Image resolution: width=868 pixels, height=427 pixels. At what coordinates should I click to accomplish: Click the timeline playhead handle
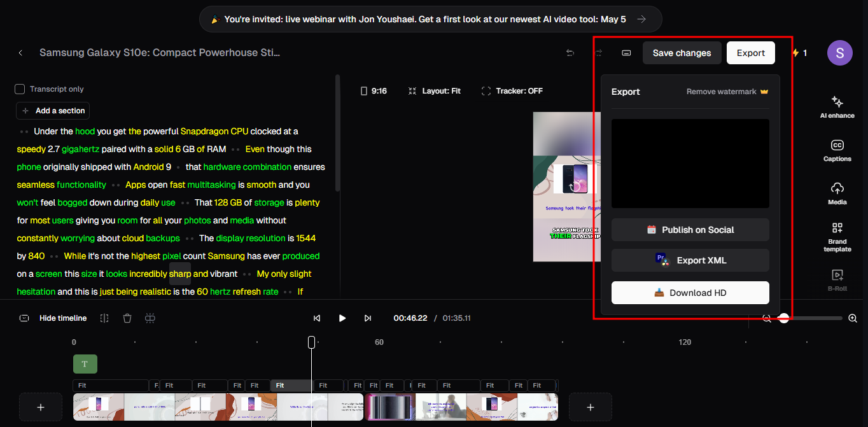point(311,342)
